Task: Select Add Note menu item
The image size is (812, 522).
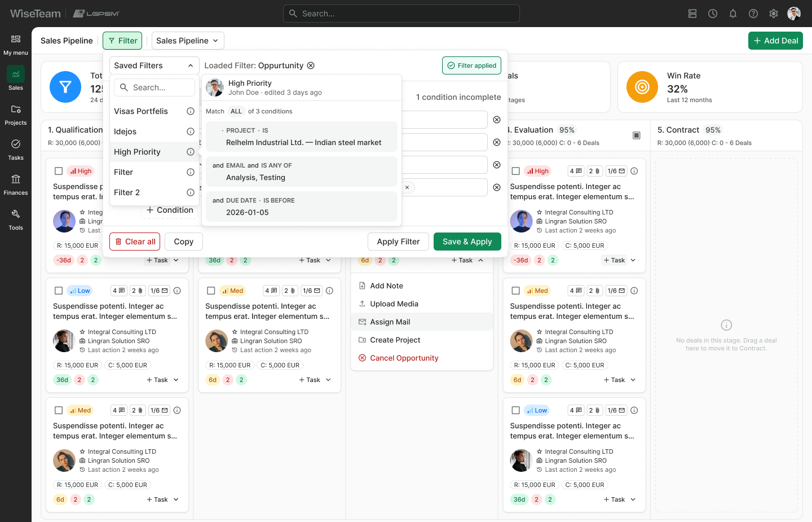Action: (x=422, y=286)
